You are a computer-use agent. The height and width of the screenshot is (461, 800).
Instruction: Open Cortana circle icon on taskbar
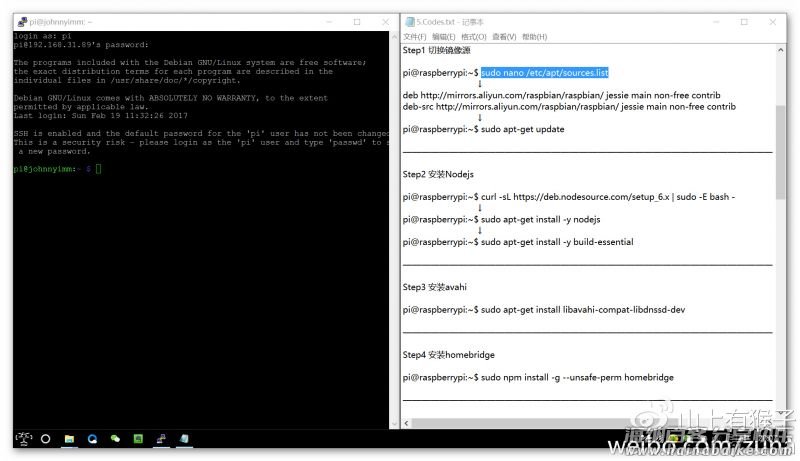[x=45, y=439]
